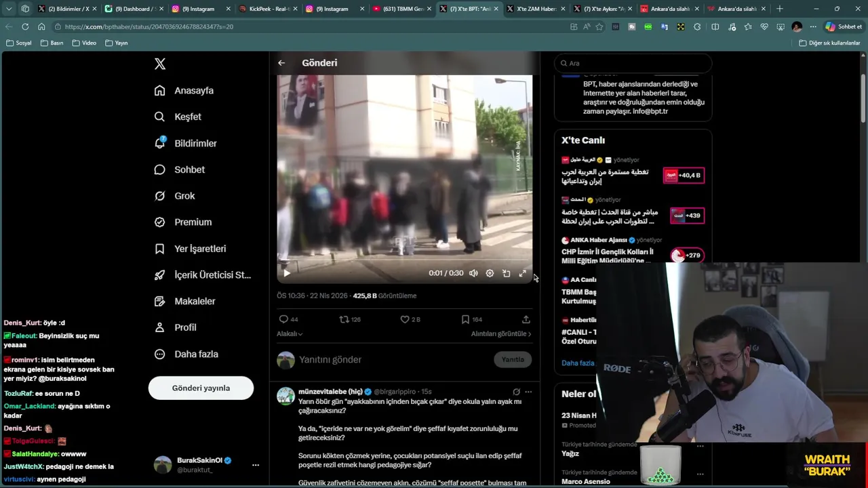Open BurakSakinOl account menu dots
This screenshot has width=868, height=488.
(x=256, y=465)
